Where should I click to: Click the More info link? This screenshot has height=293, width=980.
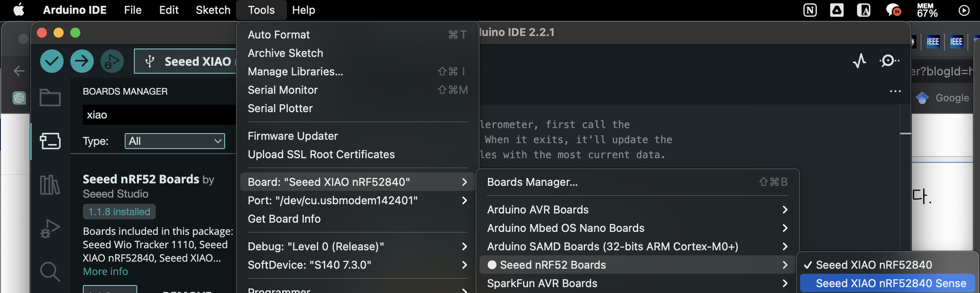105,272
